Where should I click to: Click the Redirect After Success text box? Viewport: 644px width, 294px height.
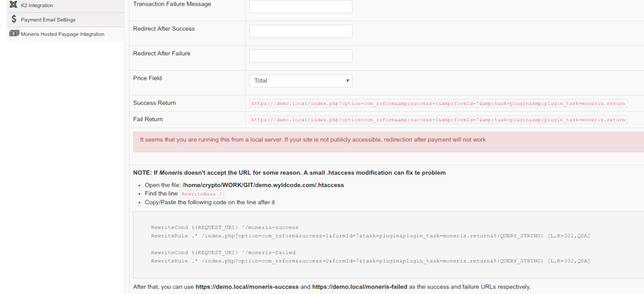[300, 32]
